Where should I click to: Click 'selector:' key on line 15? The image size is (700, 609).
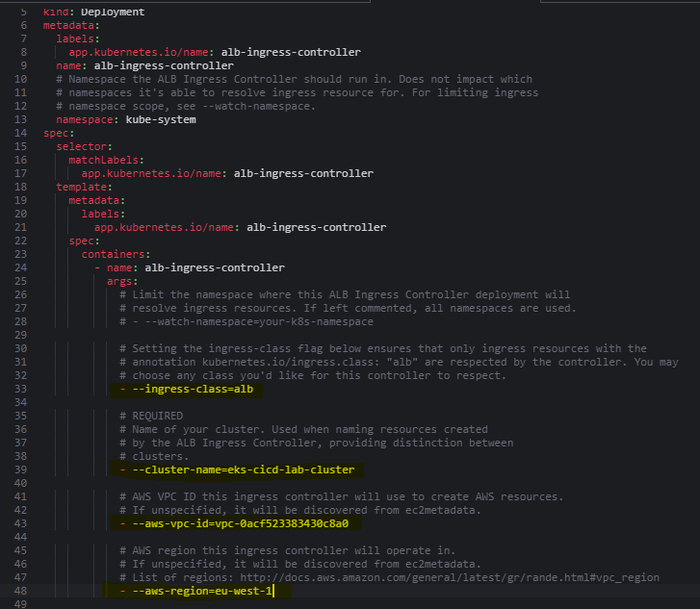pos(85,146)
